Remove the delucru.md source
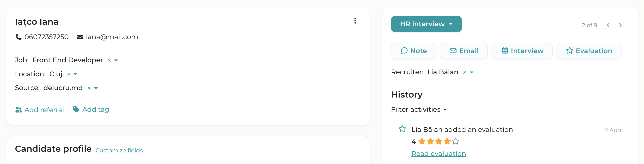Viewport: 644px width, 164px height. (x=89, y=88)
